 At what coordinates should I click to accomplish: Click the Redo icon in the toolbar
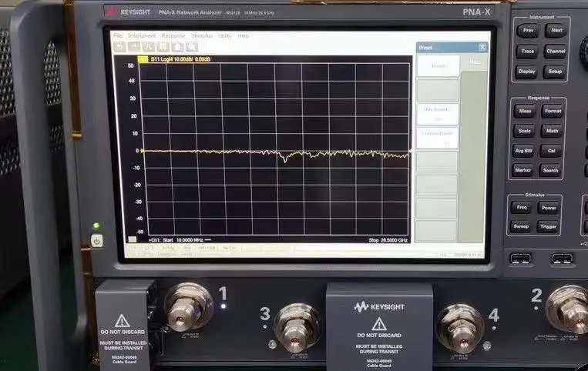(x=134, y=47)
